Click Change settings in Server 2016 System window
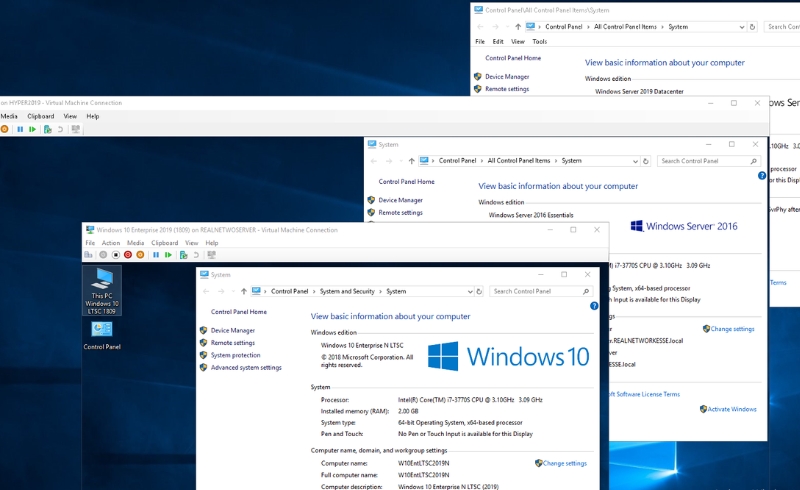The width and height of the screenshot is (800, 490). point(732,329)
